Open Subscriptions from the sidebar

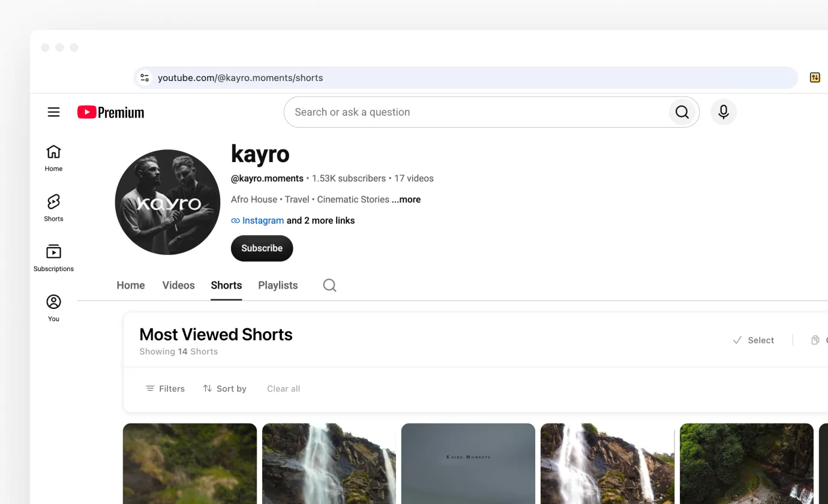point(53,259)
